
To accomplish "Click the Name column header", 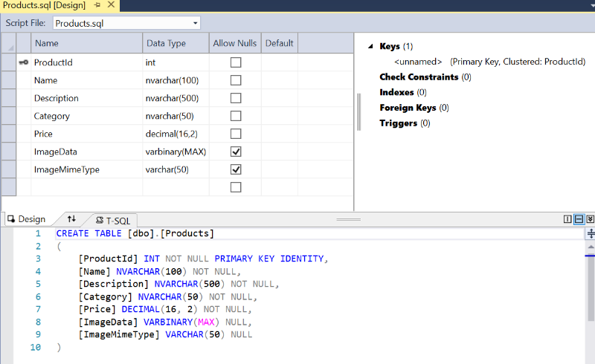I will (86, 43).
